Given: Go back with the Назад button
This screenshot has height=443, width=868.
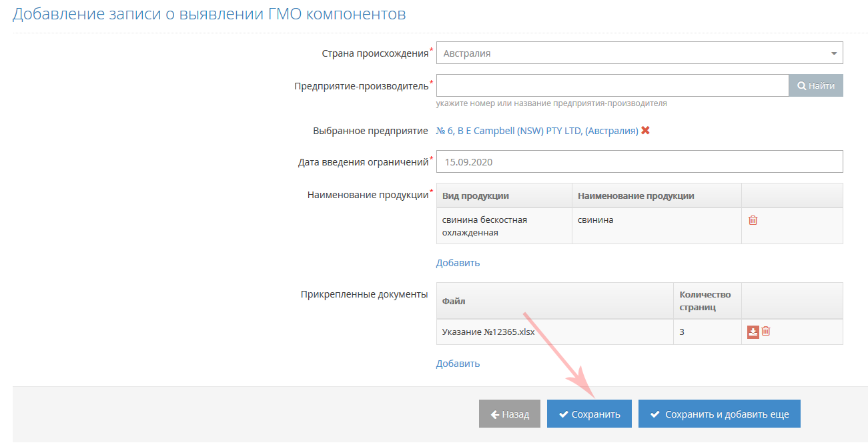Looking at the screenshot, I should click(509, 414).
